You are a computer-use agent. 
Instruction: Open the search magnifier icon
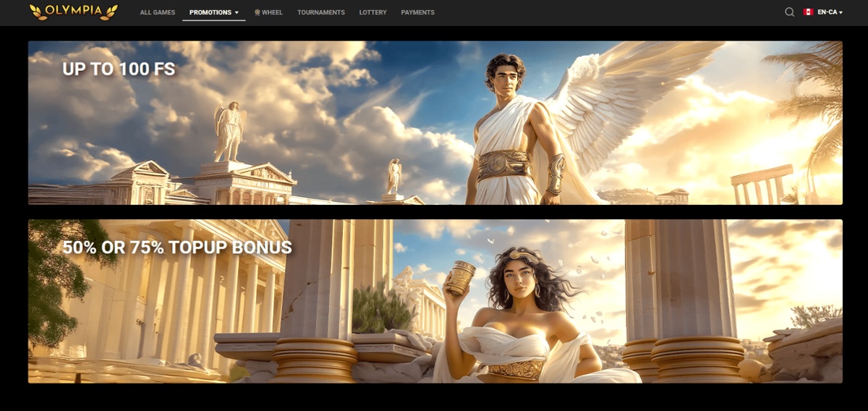789,12
